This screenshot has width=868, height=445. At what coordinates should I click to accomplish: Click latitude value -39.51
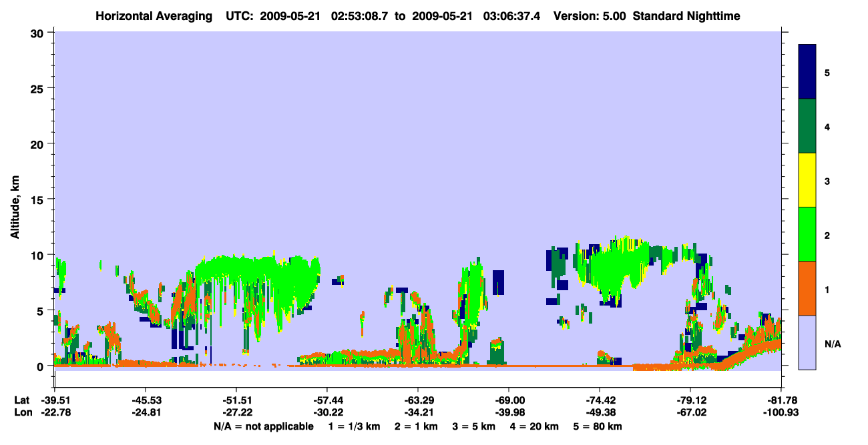click(x=54, y=400)
